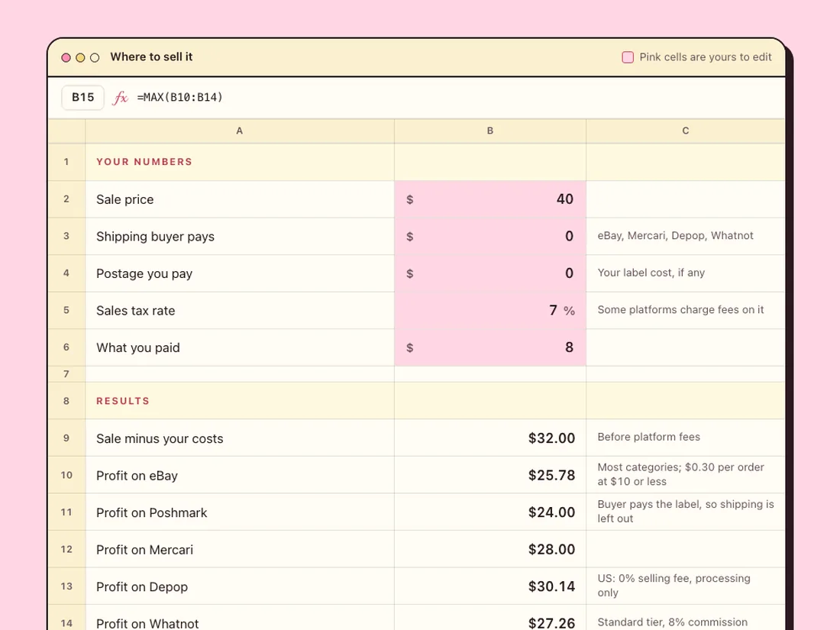Click the 'Before platform fees' note
The height and width of the screenshot is (630, 840).
649,437
